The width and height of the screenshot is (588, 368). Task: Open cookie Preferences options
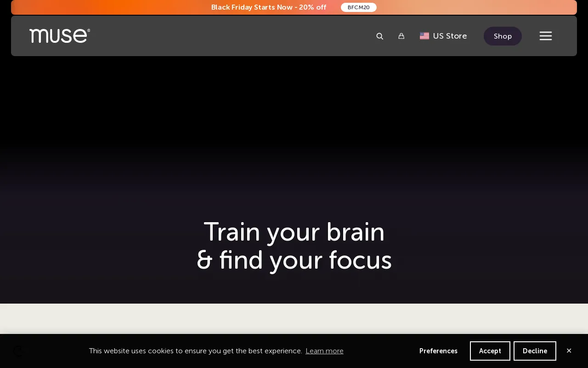[438, 351]
